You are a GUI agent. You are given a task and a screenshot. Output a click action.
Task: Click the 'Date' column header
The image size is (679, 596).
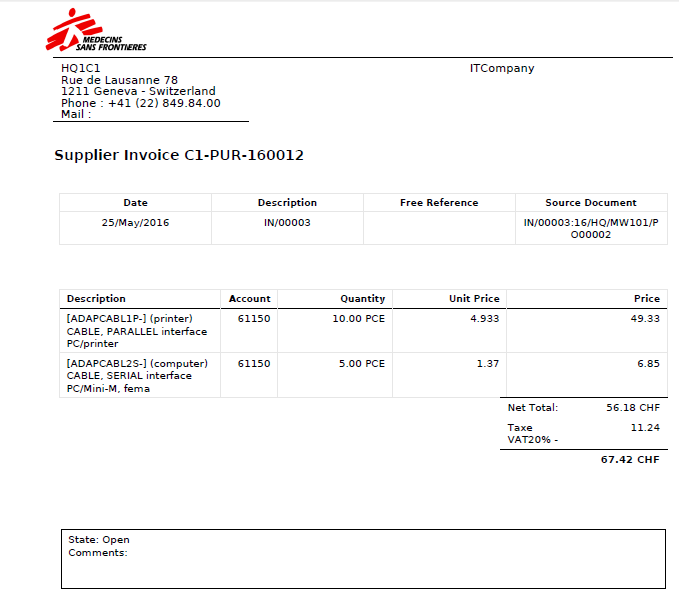pos(136,203)
